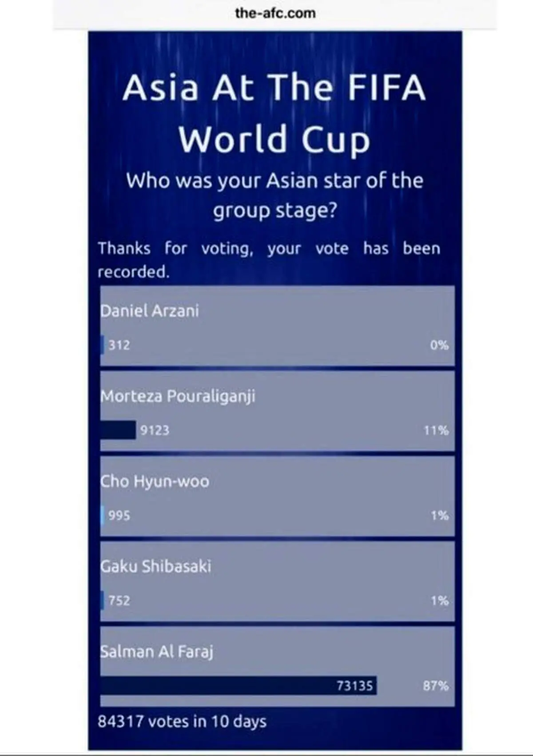Select the Daniel Arzani poll option
The height and width of the screenshot is (756, 533).
[x=277, y=326]
